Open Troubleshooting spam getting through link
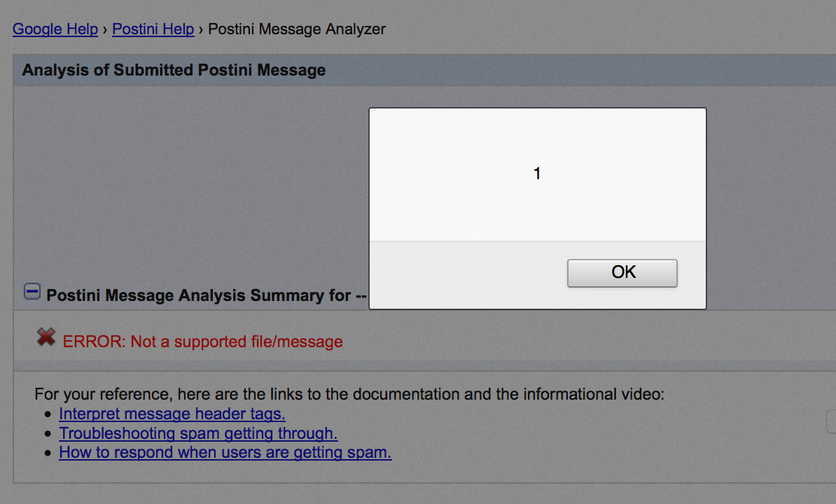This screenshot has width=836, height=504. 198,433
